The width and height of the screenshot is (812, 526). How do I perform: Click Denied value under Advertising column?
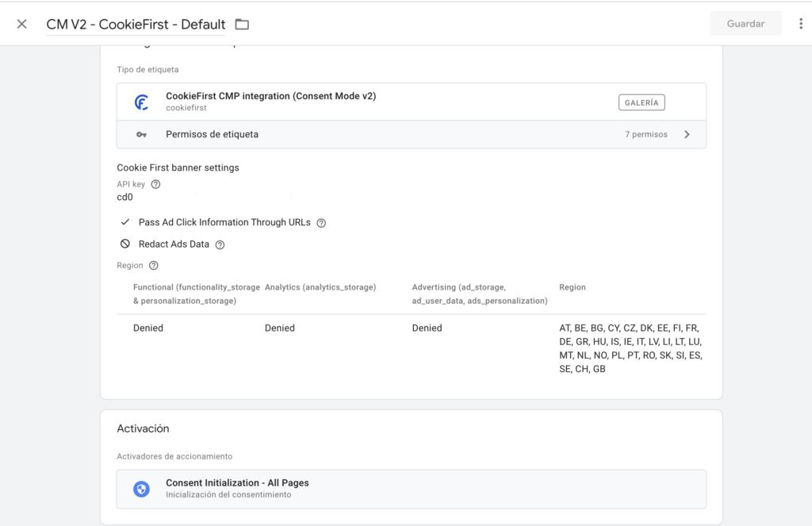[427, 328]
